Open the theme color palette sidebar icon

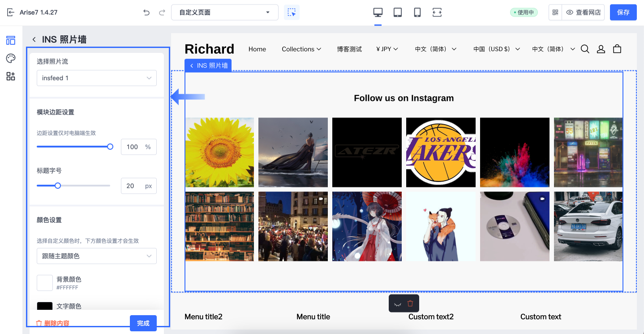tap(11, 58)
